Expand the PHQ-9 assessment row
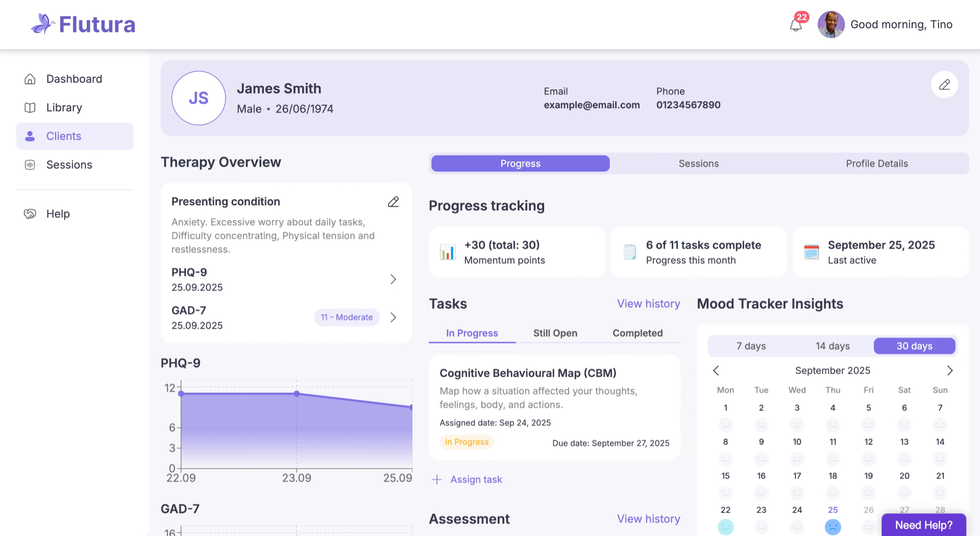 click(393, 279)
